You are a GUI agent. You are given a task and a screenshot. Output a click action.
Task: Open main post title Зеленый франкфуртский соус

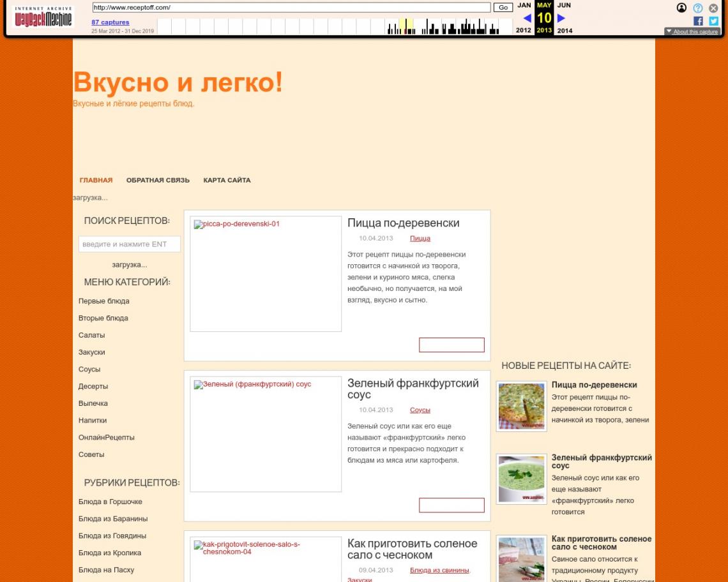point(413,389)
